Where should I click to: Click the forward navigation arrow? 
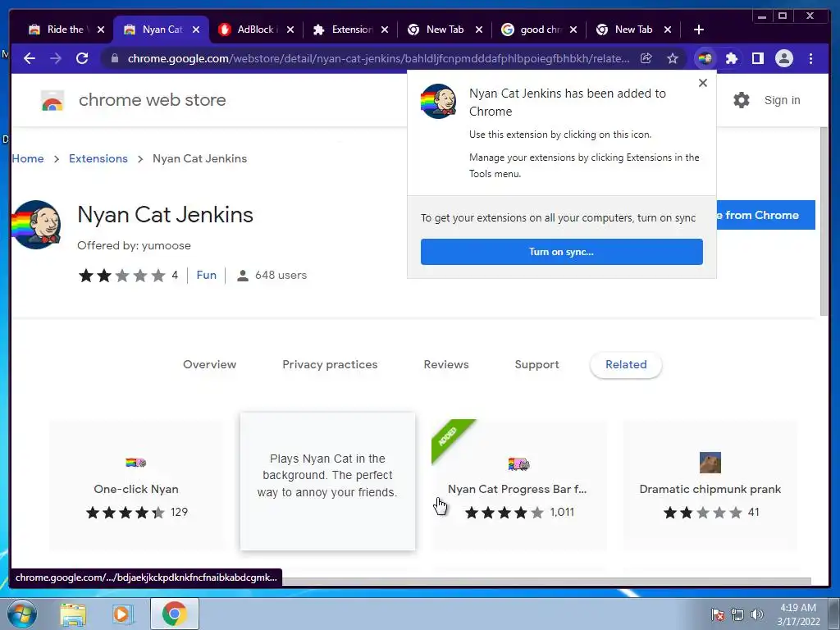[56, 58]
